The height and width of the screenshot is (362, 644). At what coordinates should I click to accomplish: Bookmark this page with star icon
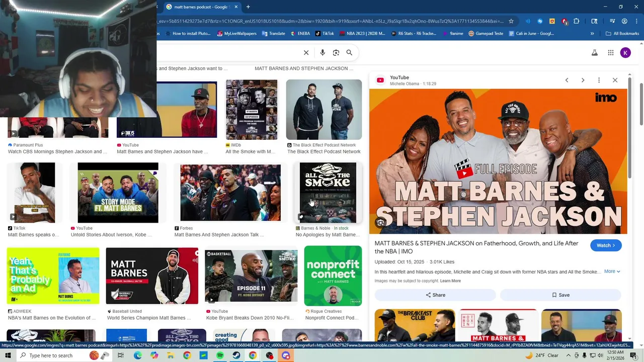(511, 21)
